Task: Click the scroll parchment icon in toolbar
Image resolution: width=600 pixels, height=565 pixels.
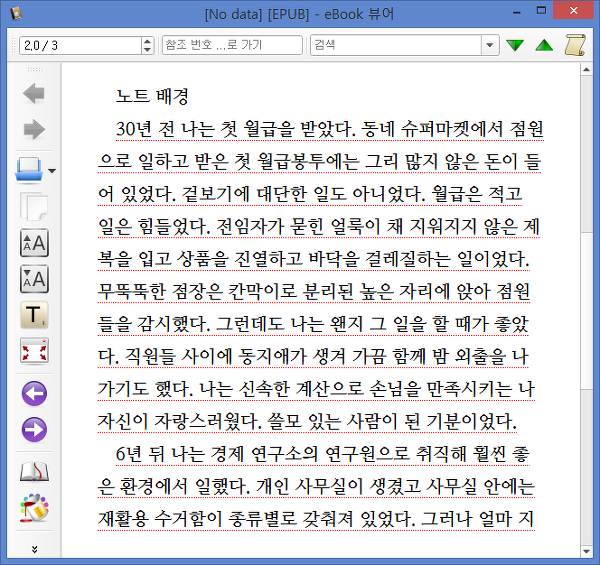Action: (x=575, y=45)
